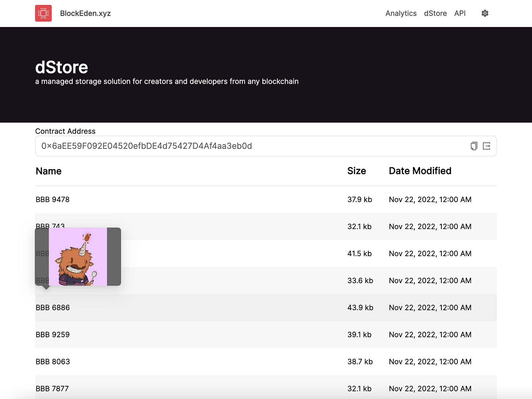Go to the dStore navigation item

point(435,14)
